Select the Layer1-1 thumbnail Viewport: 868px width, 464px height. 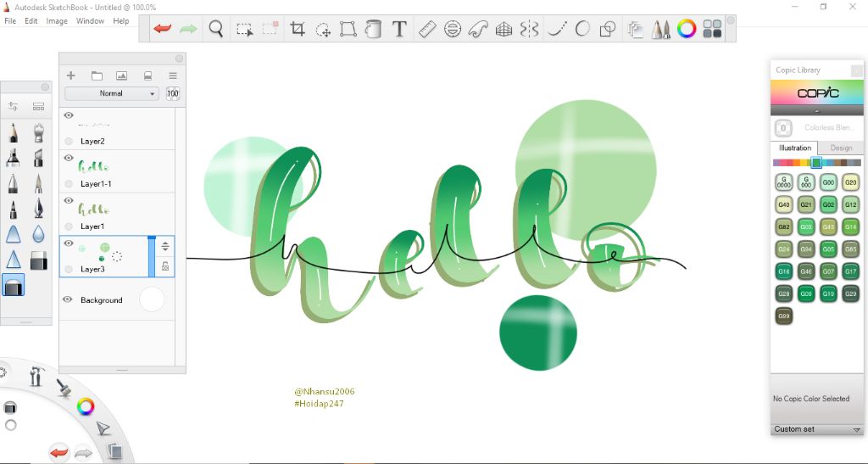pyautogui.click(x=93, y=165)
